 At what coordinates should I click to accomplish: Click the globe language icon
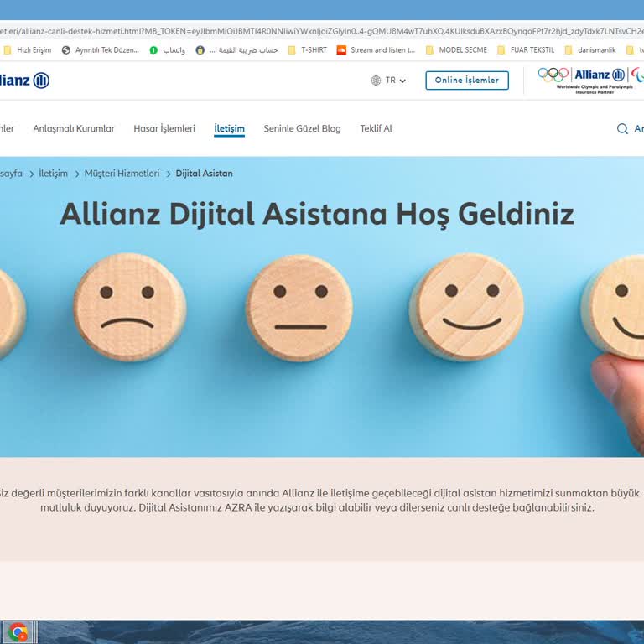(x=376, y=80)
